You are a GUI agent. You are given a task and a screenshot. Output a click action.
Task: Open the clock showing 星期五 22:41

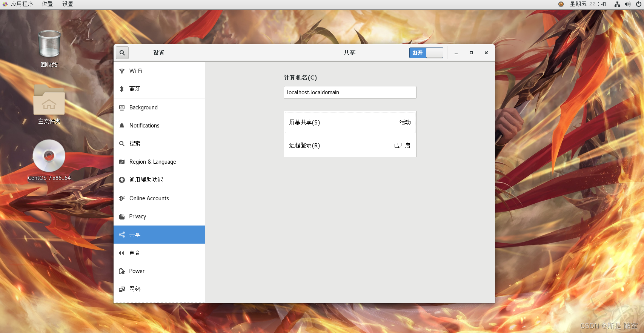588,4
